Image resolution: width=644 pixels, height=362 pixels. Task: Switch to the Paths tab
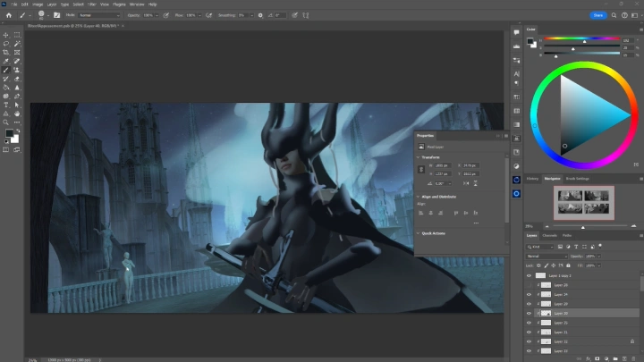coord(567,236)
